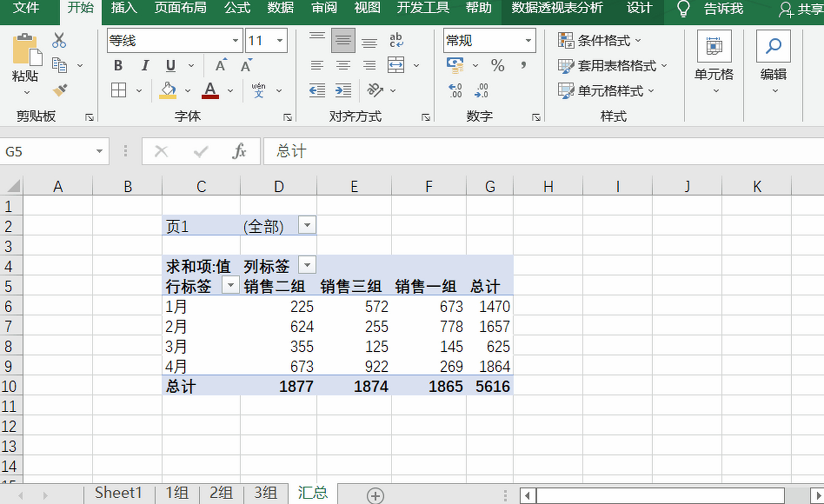Switch to Sheet1 worksheet tab
Image resolution: width=824 pixels, height=504 pixels.
click(118, 493)
